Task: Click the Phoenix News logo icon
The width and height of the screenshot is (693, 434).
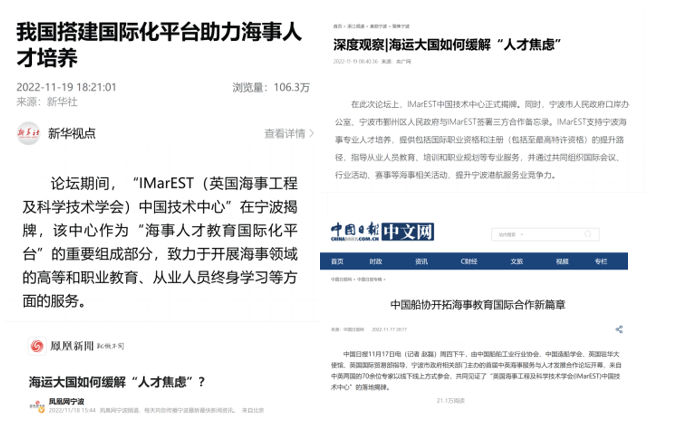Action: 38,346
